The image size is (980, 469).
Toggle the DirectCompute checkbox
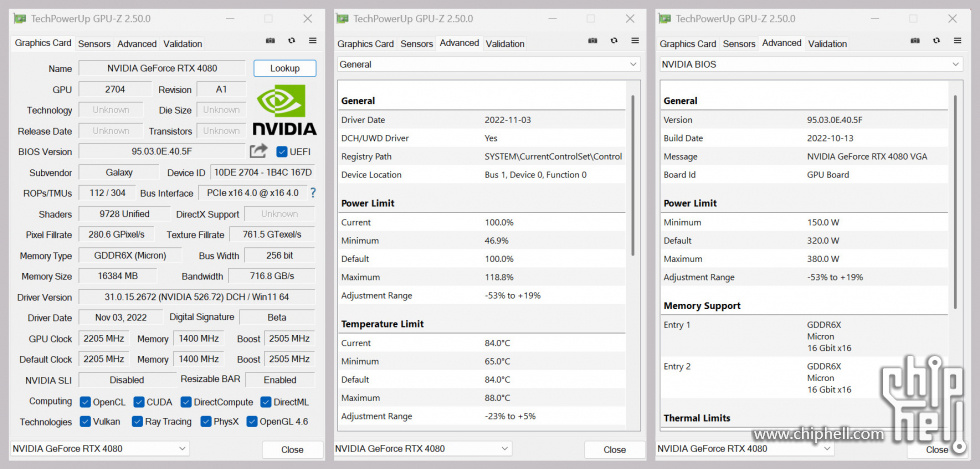coord(186,401)
